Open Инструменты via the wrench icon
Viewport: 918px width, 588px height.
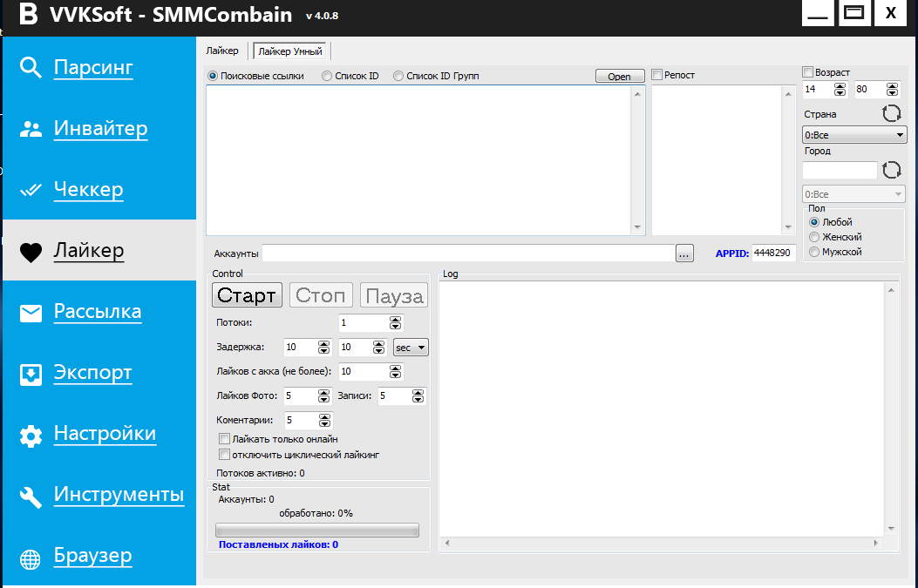pos(31,496)
